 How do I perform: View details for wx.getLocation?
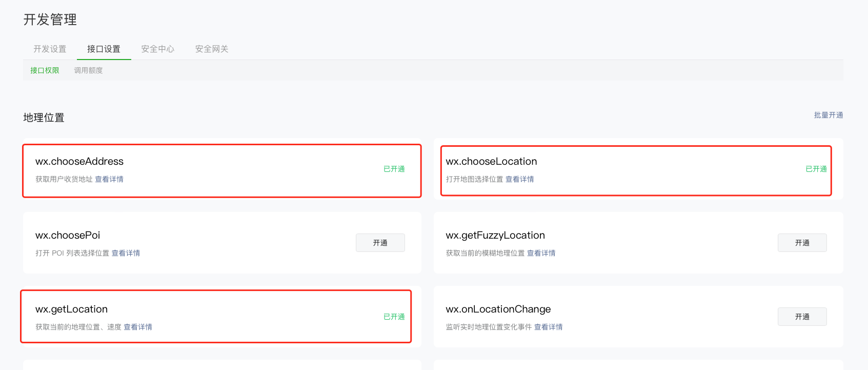(137, 327)
